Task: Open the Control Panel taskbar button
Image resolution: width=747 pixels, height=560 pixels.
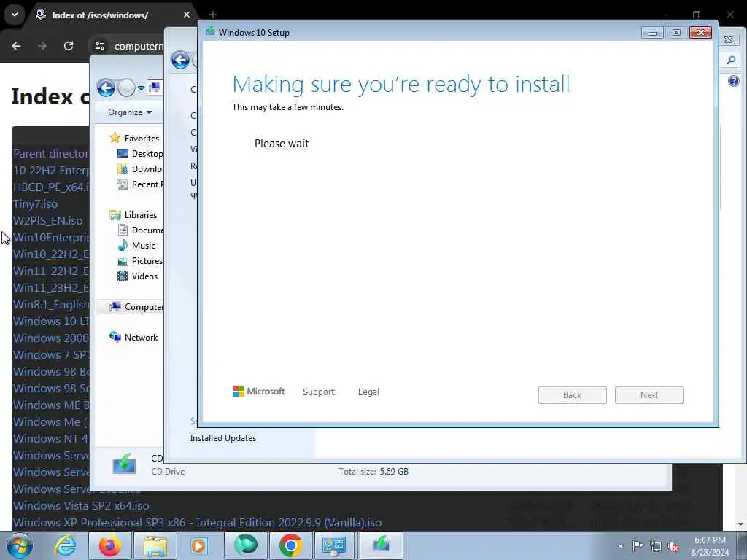Action: point(334,545)
